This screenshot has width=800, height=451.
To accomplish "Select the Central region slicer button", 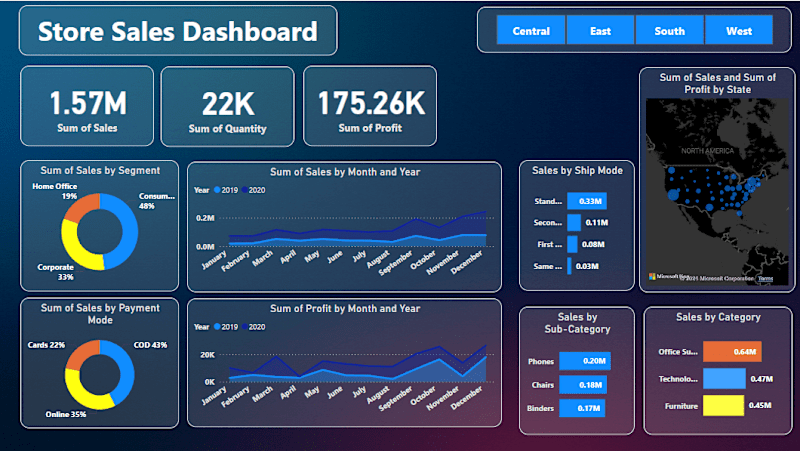I will tap(531, 30).
